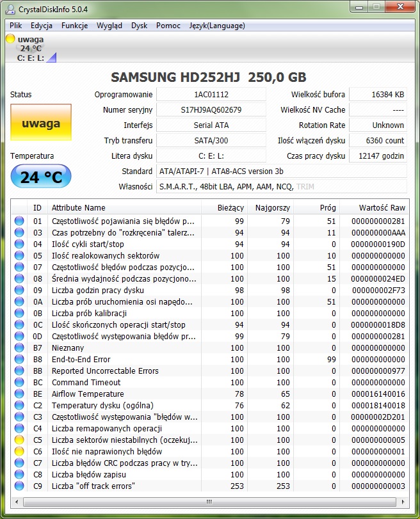The height and width of the screenshot is (519, 420).
Task: Click status dot for attribute 0A
Action: [x=19, y=301]
